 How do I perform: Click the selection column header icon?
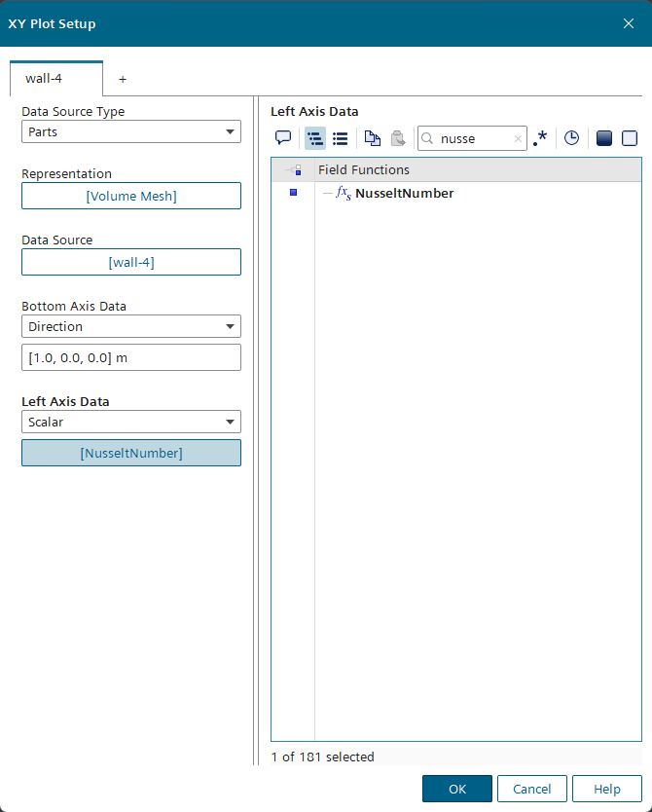pyautogui.click(x=293, y=170)
